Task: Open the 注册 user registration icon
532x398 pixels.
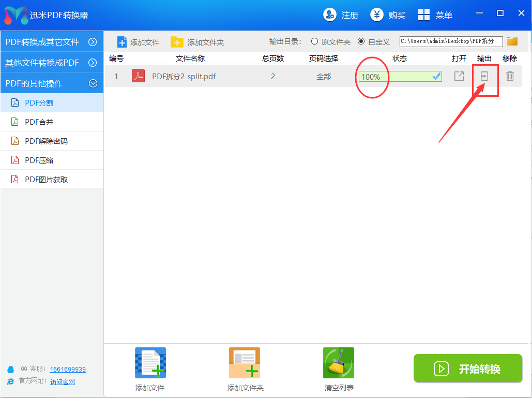Action: 330,15
